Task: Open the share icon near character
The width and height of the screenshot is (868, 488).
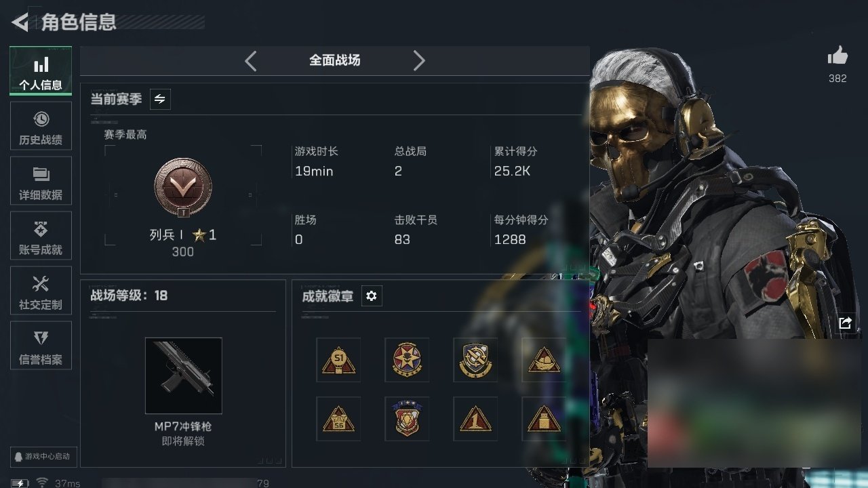Action: click(x=845, y=323)
